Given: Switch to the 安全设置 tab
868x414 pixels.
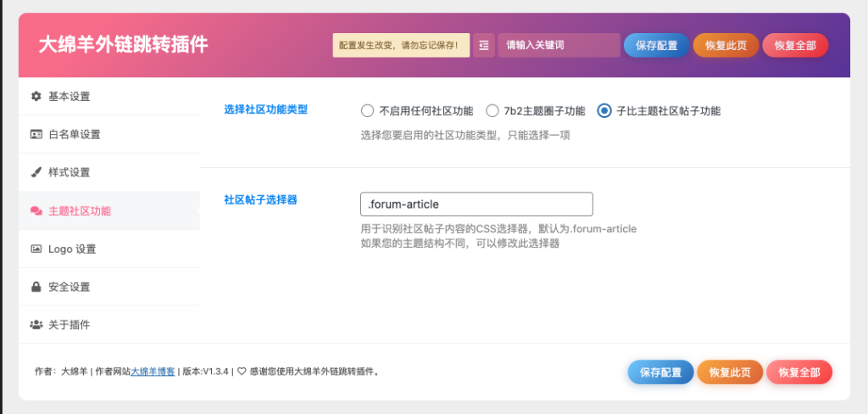Looking at the screenshot, I should coord(69,287).
